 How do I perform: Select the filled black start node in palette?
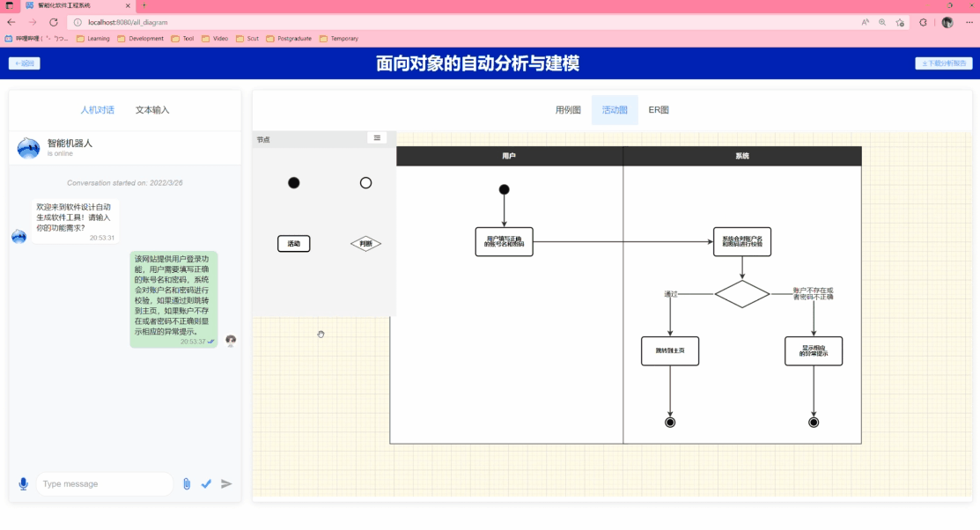(x=294, y=183)
